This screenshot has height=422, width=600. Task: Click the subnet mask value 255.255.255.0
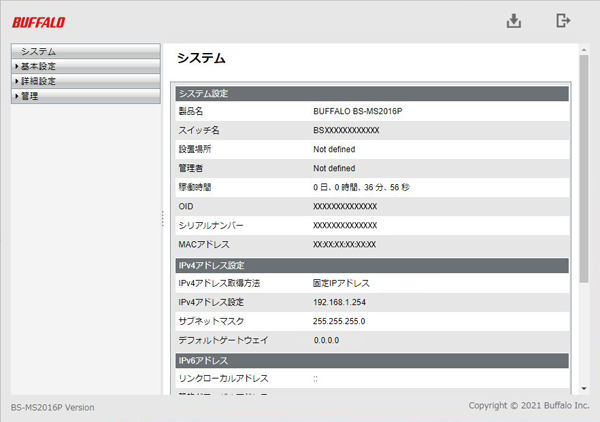340,321
